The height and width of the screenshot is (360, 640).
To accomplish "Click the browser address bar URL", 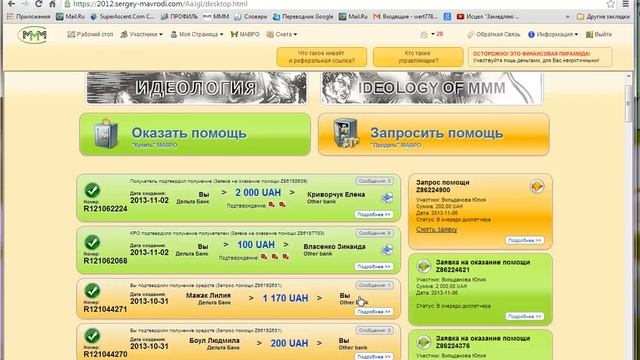I will 161,4.
